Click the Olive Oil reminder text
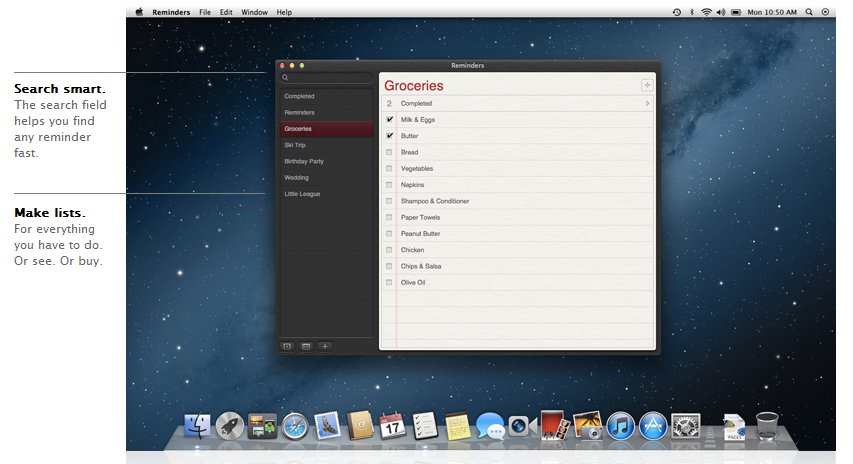This screenshot has width=853, height=464. [x=413, y=283]
